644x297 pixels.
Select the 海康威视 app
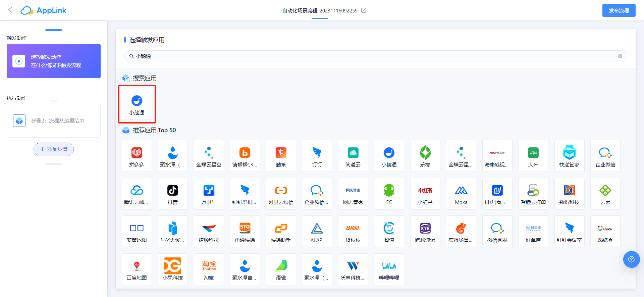[497, 156]
